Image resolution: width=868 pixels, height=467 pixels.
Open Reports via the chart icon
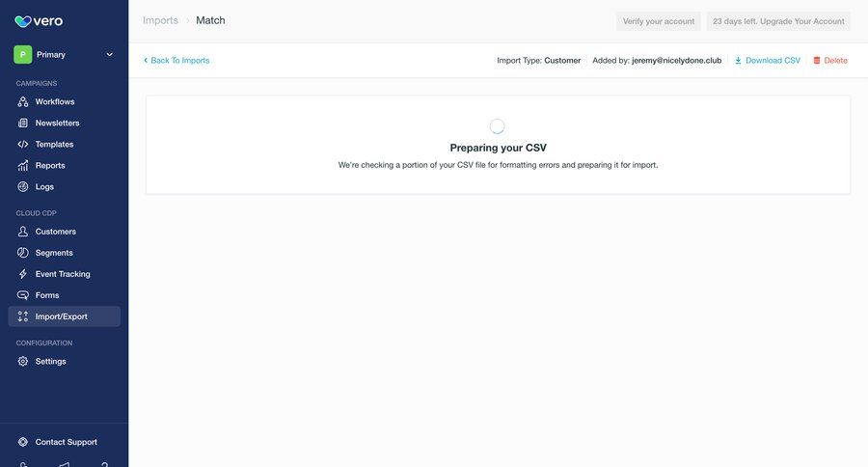pyautogui.click(x=23, y=166)
